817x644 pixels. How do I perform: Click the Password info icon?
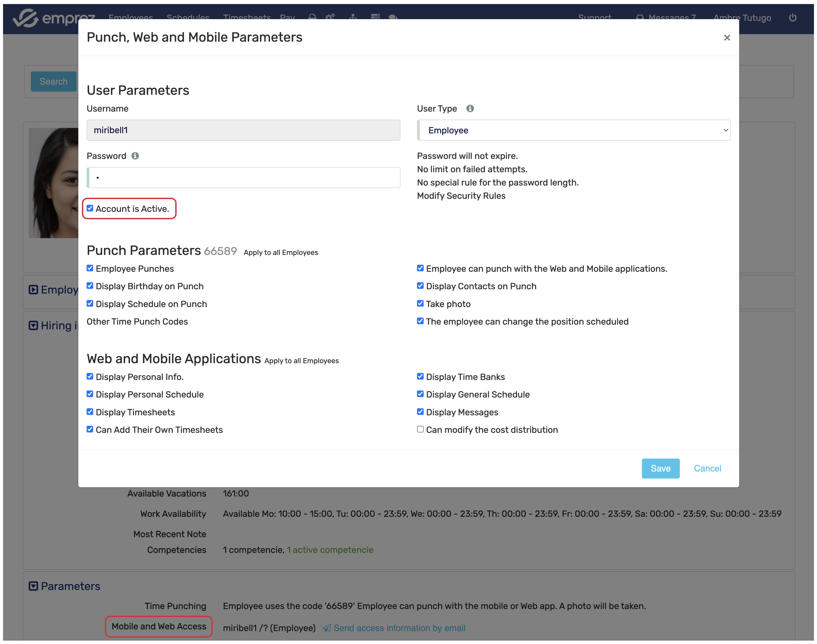click(x=135, y=156)
